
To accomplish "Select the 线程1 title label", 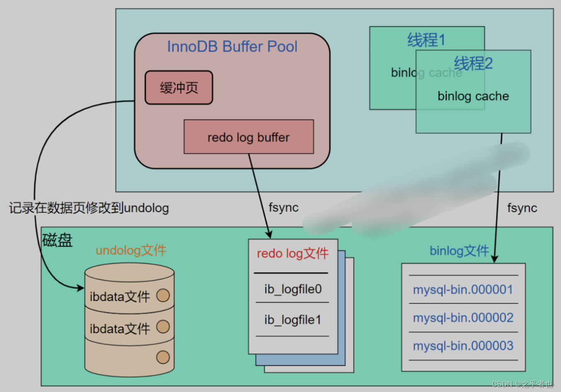I will (x=426, y=40).
